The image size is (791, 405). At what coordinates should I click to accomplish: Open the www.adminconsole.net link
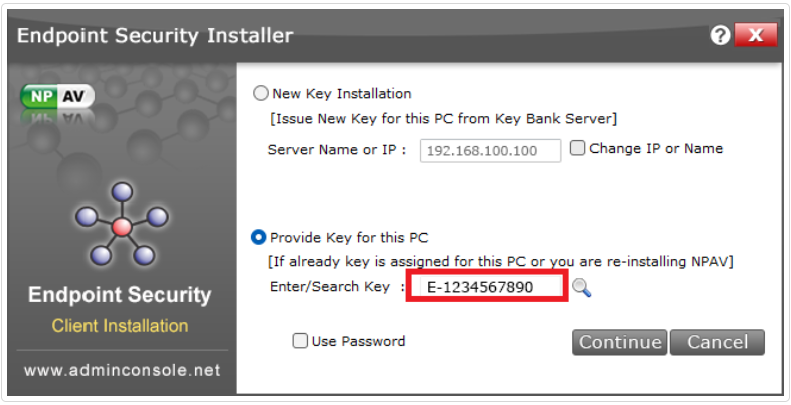[121, 370]
